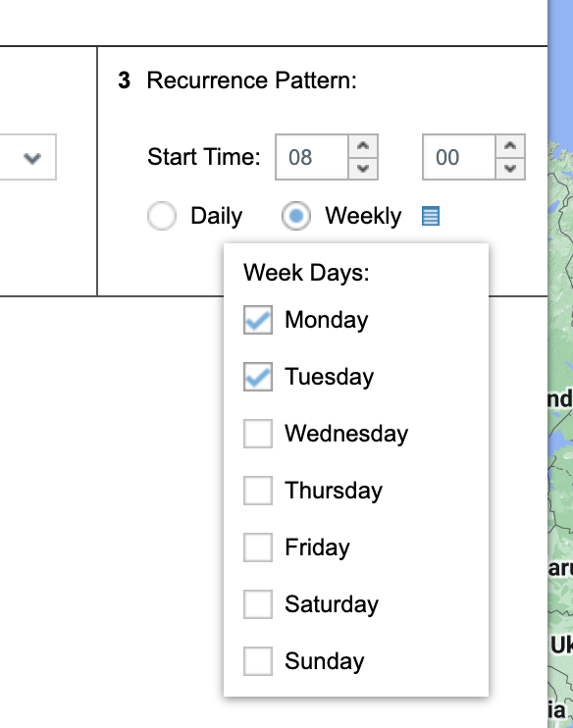This screenshot has width=573, height=728.
Task: Click the Saturday label text
Action: [x=332, y=604]
